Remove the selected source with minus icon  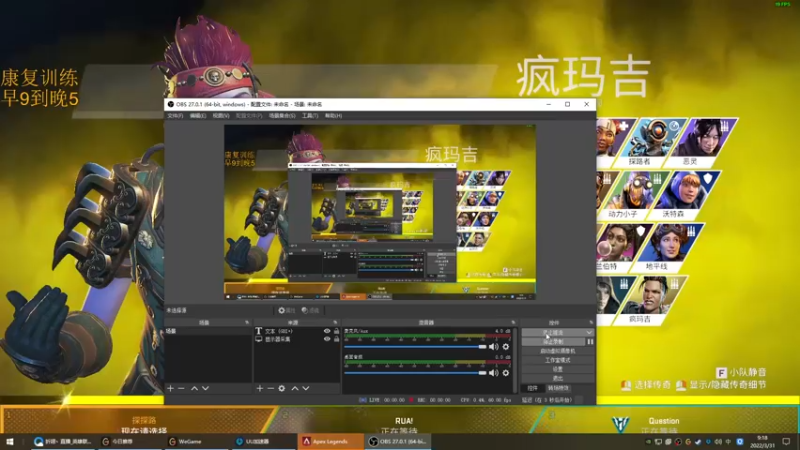270,388
